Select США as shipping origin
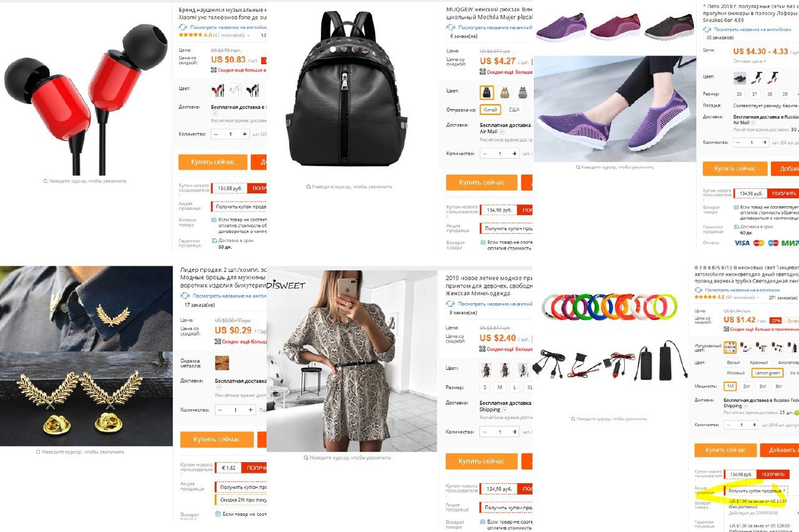 pos(514,110)
